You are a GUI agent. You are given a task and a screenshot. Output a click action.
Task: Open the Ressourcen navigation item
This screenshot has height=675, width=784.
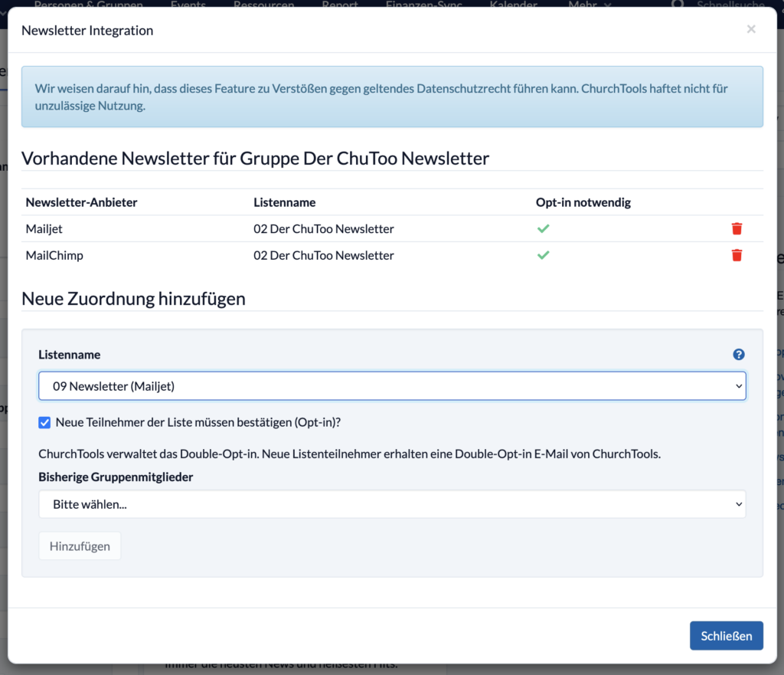point(263,4)
